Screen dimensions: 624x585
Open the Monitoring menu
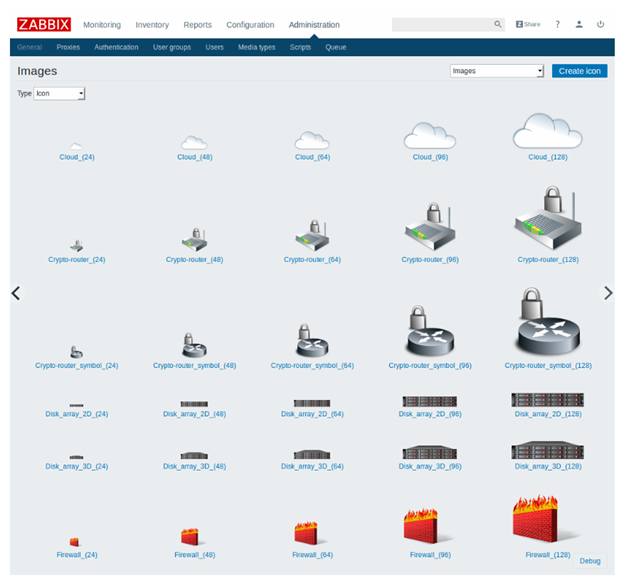tap(102, 25)
